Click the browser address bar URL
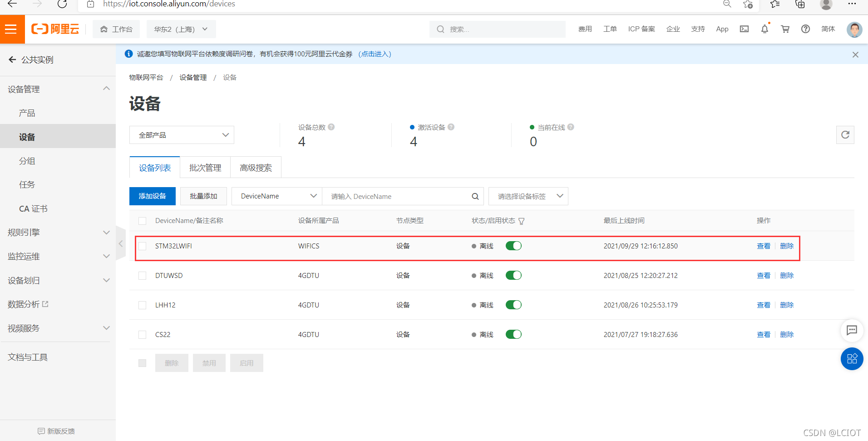The width and height of the screenshot is (868, 441). pos(169,4)
